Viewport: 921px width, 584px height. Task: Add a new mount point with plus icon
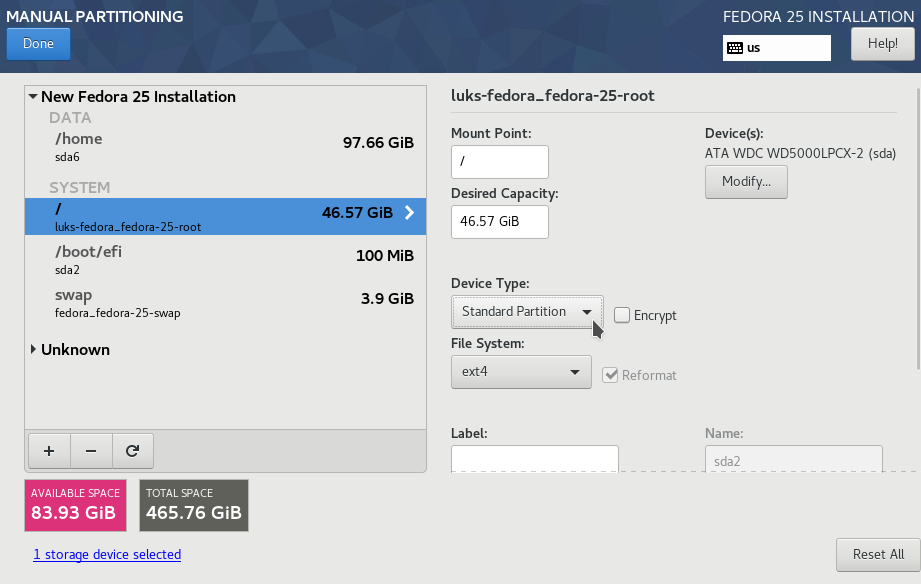pos(48,450)
